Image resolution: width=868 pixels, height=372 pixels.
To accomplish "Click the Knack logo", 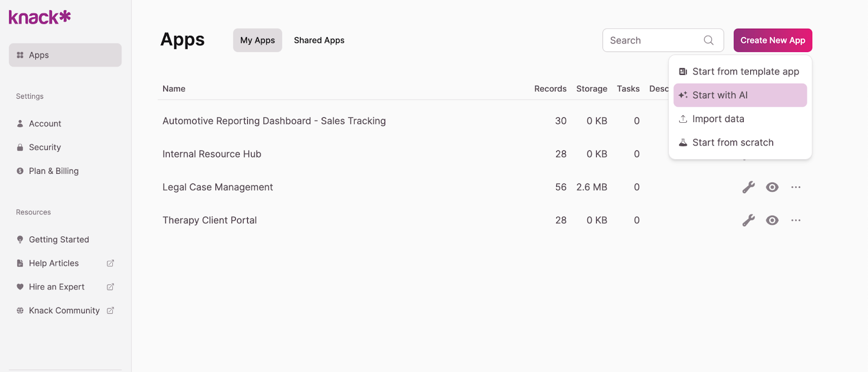I will (x=40, y=17).
